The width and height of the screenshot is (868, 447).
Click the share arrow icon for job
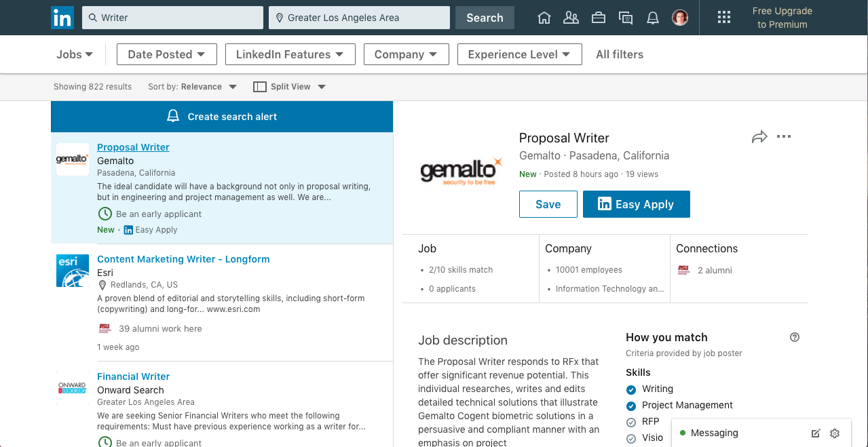point(759,137)
